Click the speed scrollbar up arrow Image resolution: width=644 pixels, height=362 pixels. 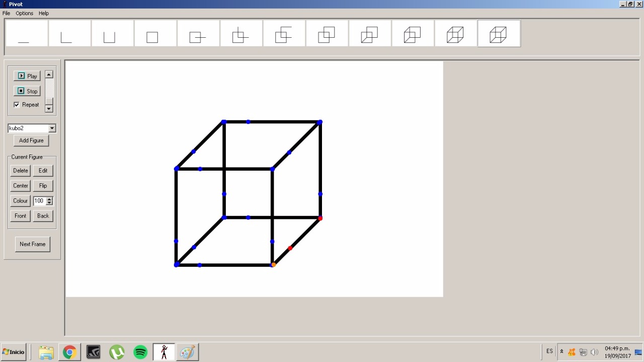coord(49,75)
